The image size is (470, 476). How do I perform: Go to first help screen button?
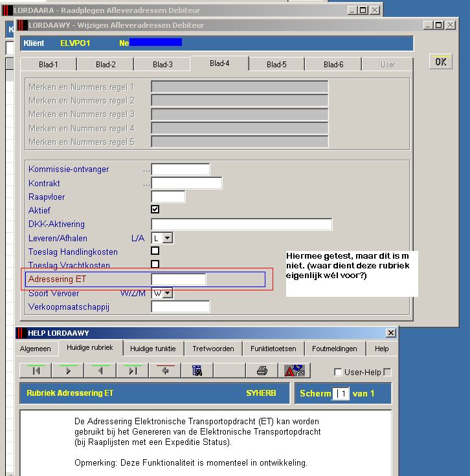(x=36, y=371)
